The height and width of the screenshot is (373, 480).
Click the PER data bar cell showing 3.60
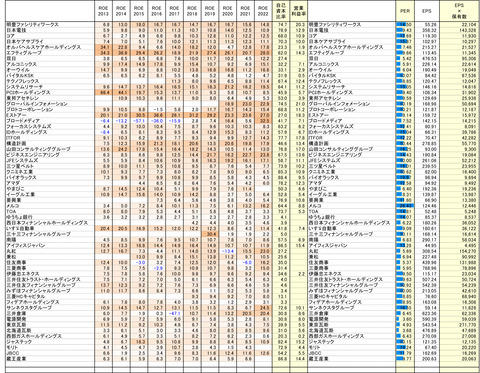point(405,319)
